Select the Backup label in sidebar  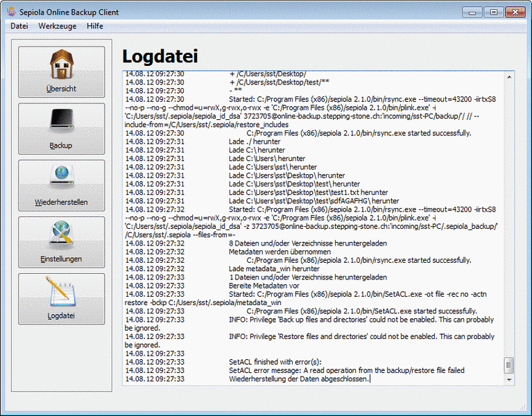[x=61, y=146]
